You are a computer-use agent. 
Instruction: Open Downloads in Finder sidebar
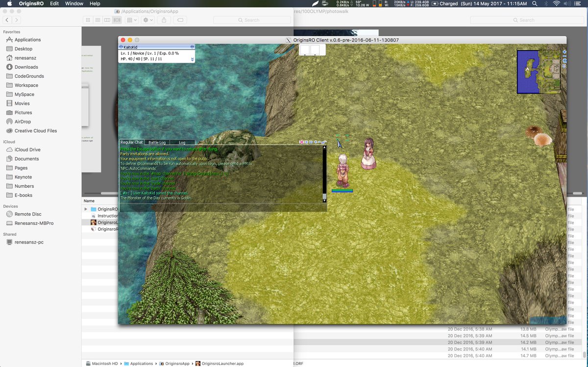click(26, 67)
